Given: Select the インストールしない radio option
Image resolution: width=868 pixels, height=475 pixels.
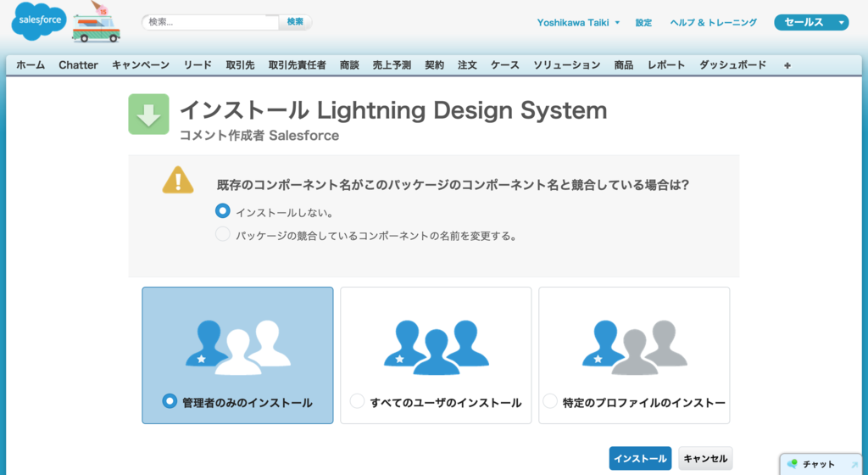Looking at the screenshot, I should 223,211.
